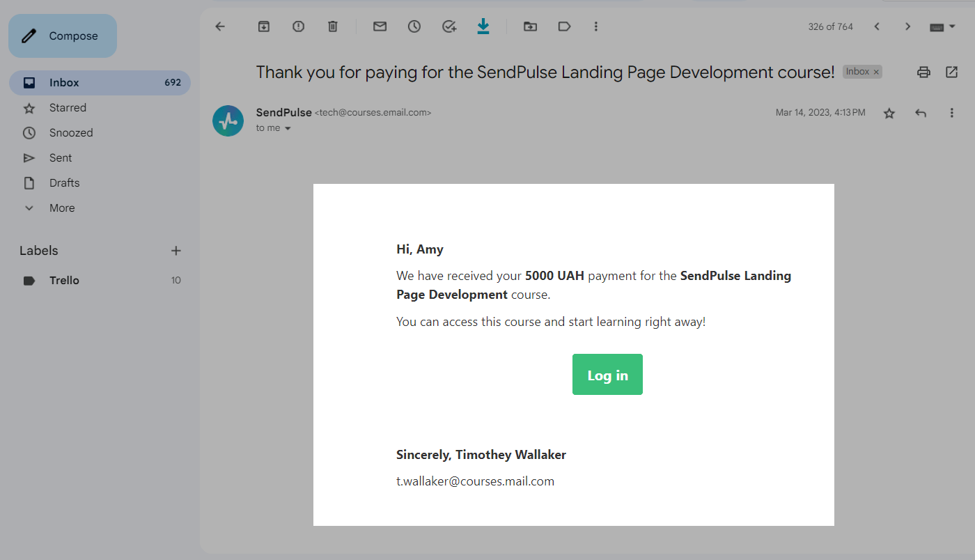Viewport: 975px width, 560px height.
Task: Mark this email as unread
Action: 380,26
